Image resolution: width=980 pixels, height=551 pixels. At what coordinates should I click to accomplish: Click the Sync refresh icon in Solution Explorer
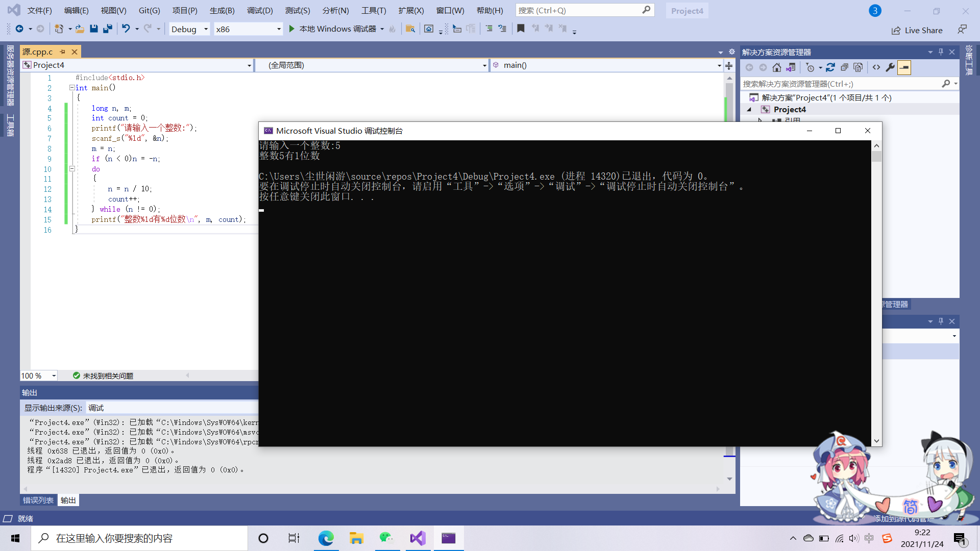tap(830, 67)
